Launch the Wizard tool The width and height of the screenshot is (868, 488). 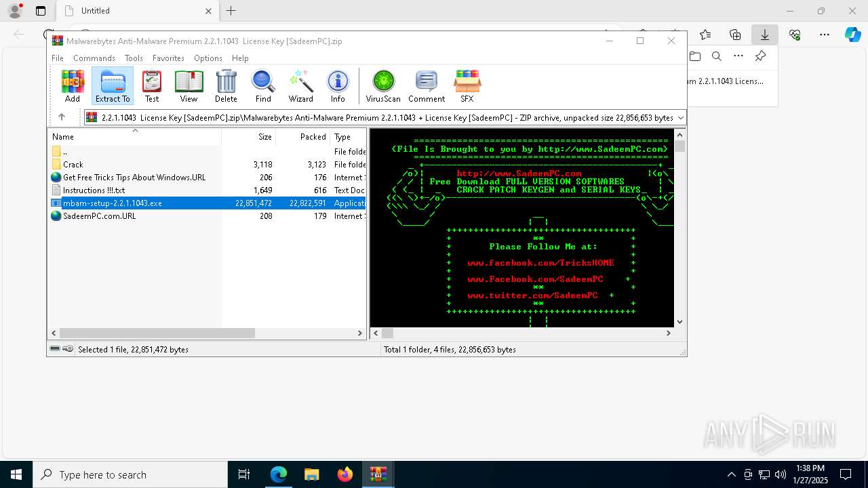300,86
